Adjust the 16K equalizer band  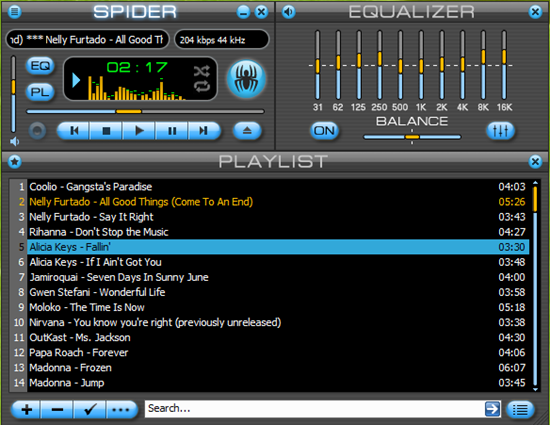[504, 65]
